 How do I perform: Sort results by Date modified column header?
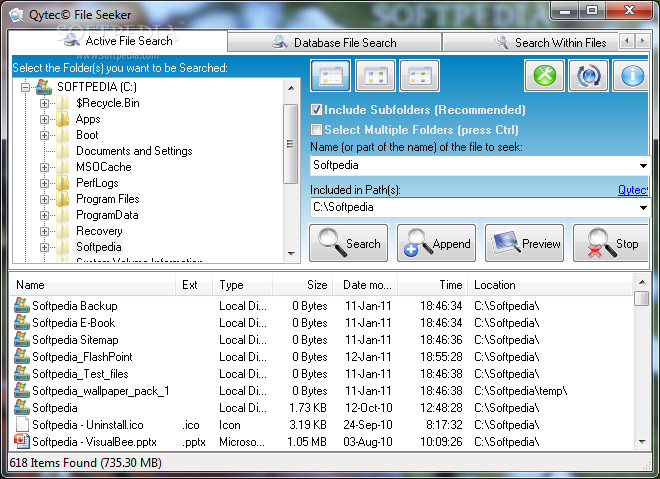click(x=365, y=285)
